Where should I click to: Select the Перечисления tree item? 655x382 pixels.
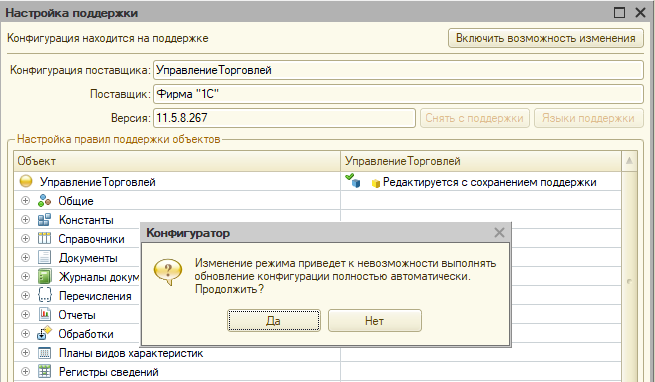[x=95, y=296]
